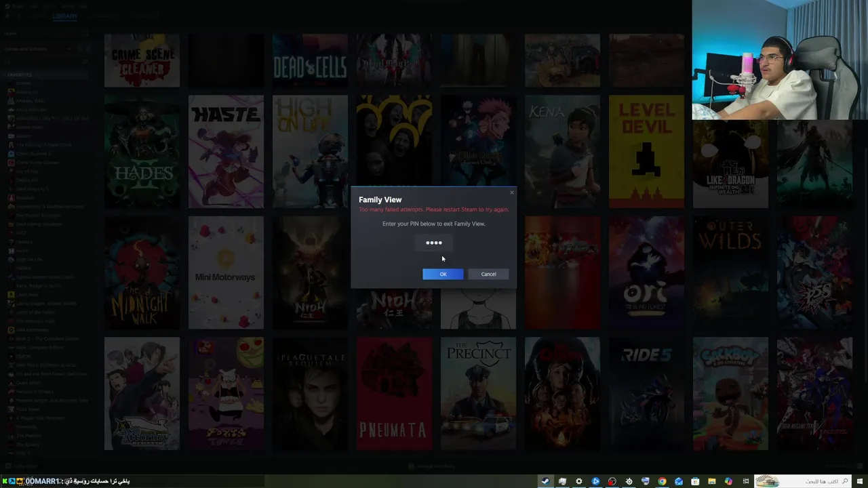The height and width of the screenshot is (488, 868).
Task: Select the Pneumata game cover
Action: [x=394, y=394]
